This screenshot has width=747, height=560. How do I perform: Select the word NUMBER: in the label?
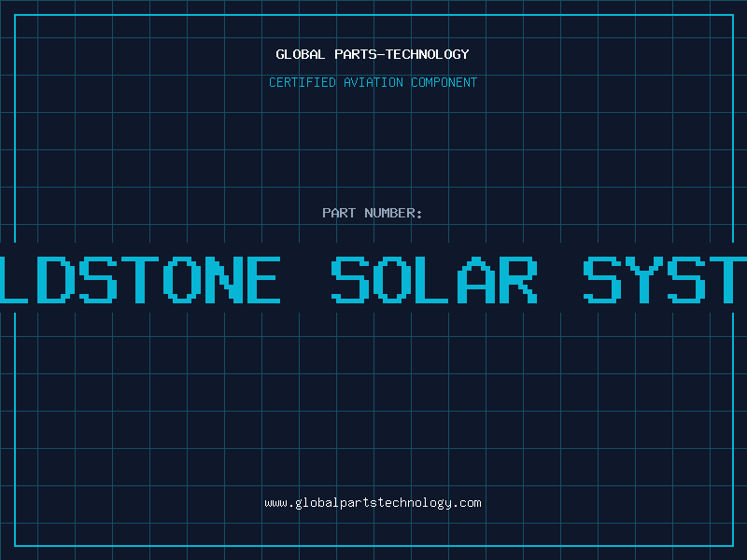coord(394,213)
